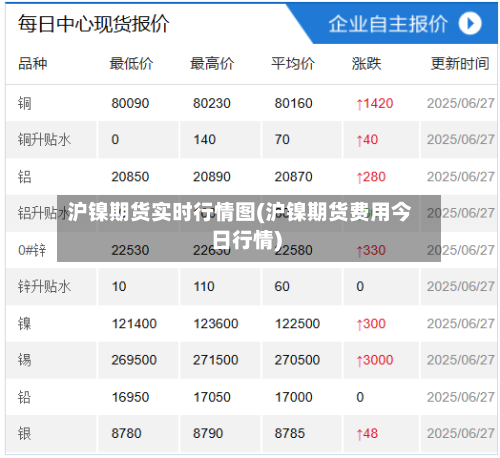Image resolution: width=500 pixels, height=458 pixels.
Task: Click the ↑48 change value
Action: 367,434
